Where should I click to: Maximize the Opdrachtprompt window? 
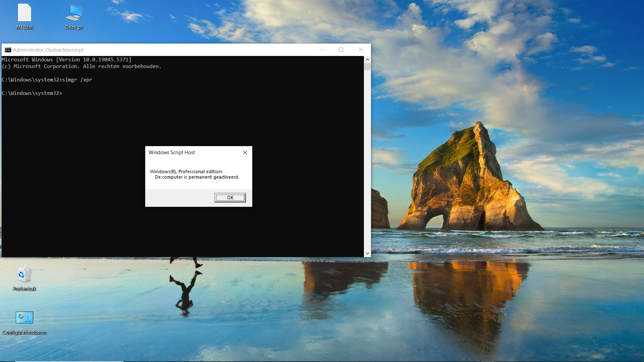pos(341,50)
